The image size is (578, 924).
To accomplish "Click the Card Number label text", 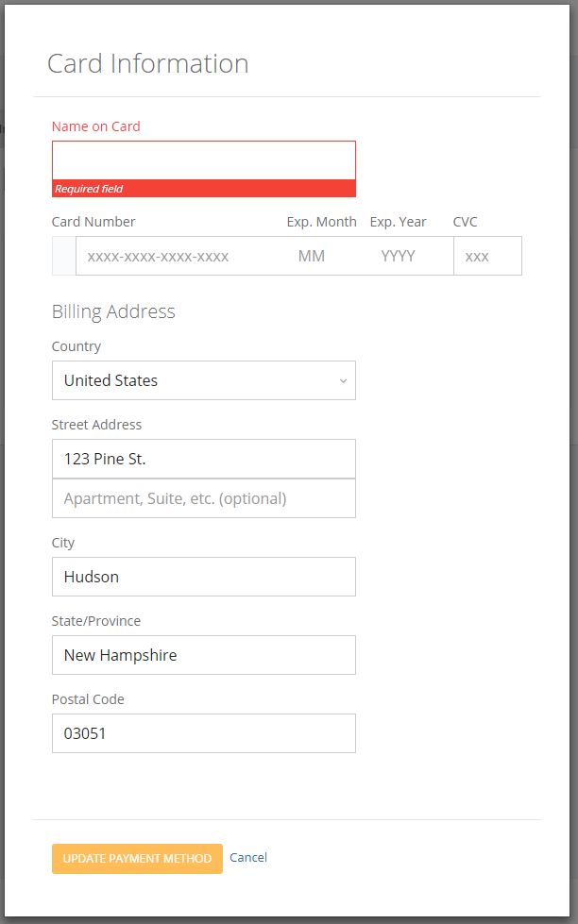I will 93,222.
